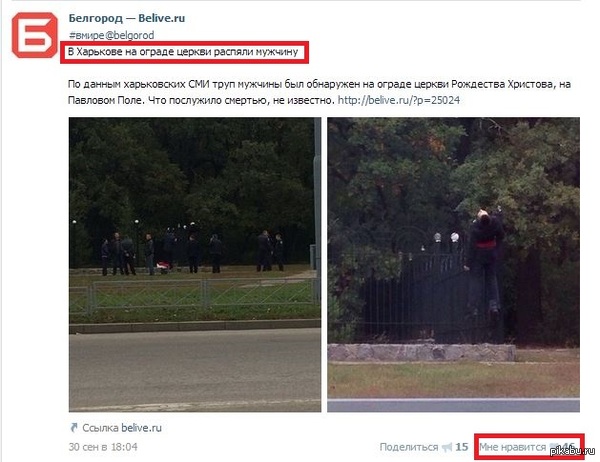
Task: Open the post timestamp 30 сен в 18:04
Action: coord(103,447)
